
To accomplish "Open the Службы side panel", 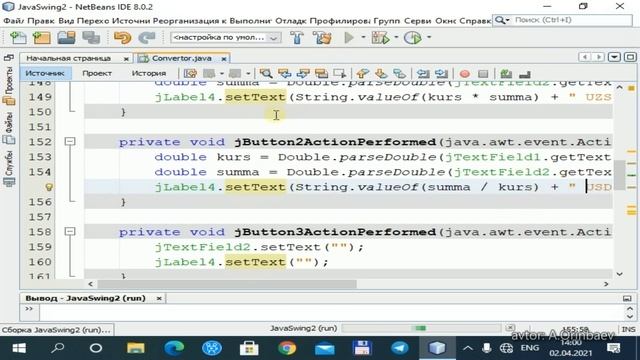I will pyautogui.click(x=9, y=169).
